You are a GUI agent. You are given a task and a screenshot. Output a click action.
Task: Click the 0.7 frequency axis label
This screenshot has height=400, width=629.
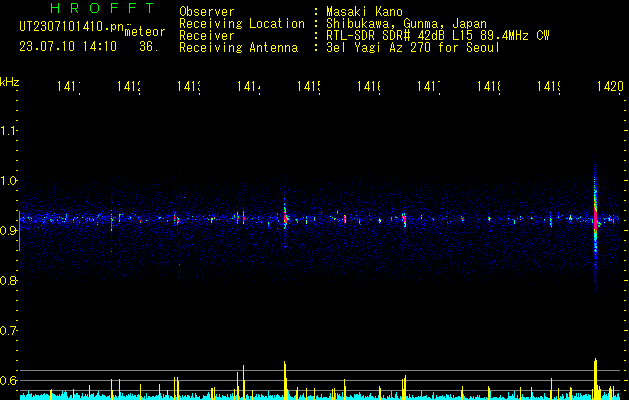(x=9, y=331)
